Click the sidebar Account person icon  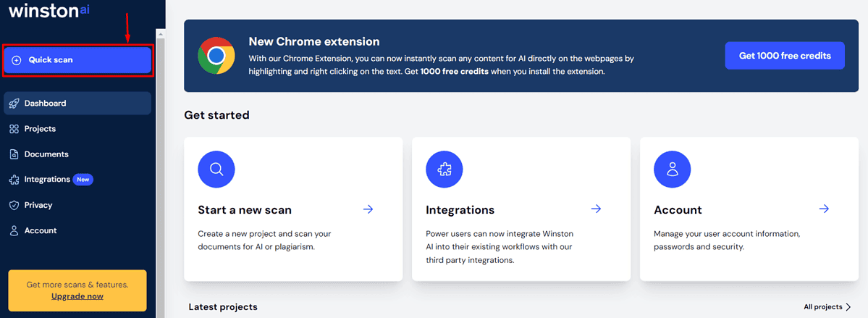pos(14,230)
